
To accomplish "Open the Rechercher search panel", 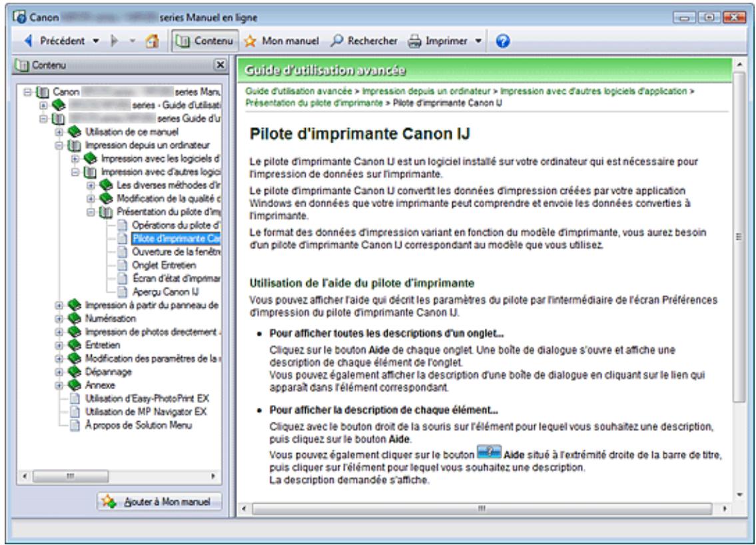I will pyautogui.click(x=364, y=41).
